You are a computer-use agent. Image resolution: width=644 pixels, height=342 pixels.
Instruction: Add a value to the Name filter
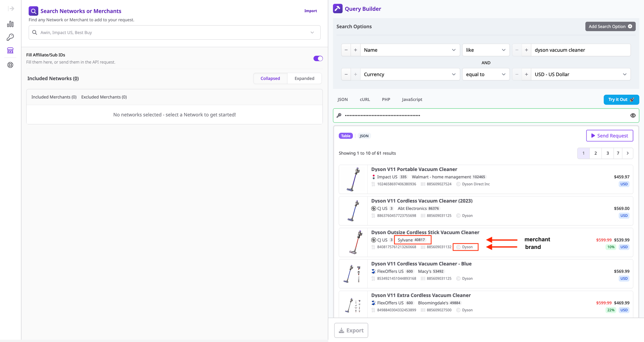point(526,50)
